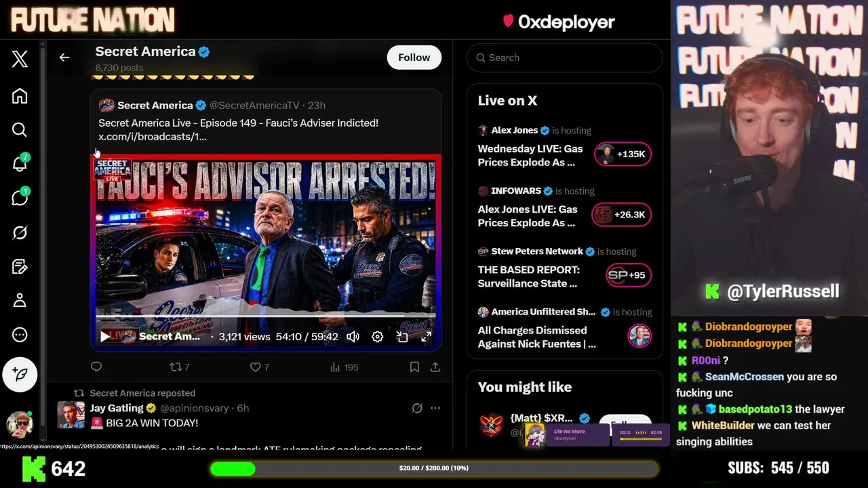This screenshot has width=868, height=488.
Task: Play the Secret America video
Action: [105, 336]
